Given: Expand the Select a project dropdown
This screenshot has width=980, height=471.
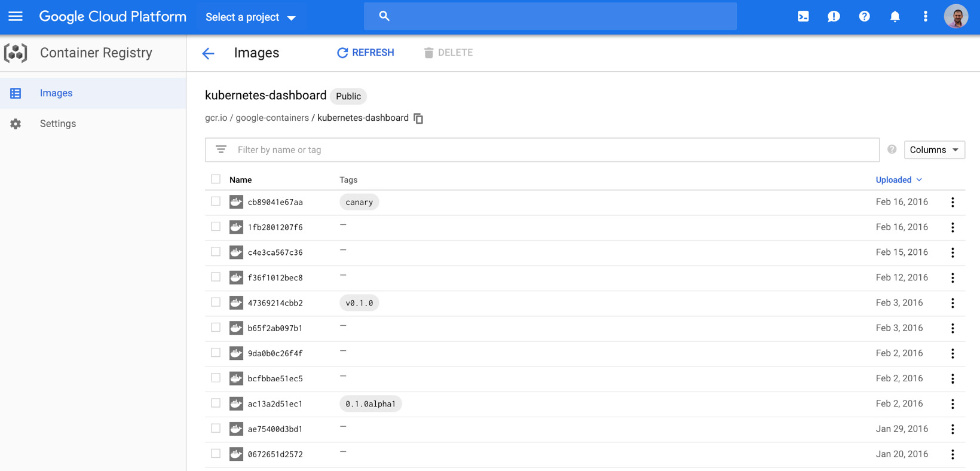Looking at the screenshot, I should pyautogui.click(x=251, y=17).
